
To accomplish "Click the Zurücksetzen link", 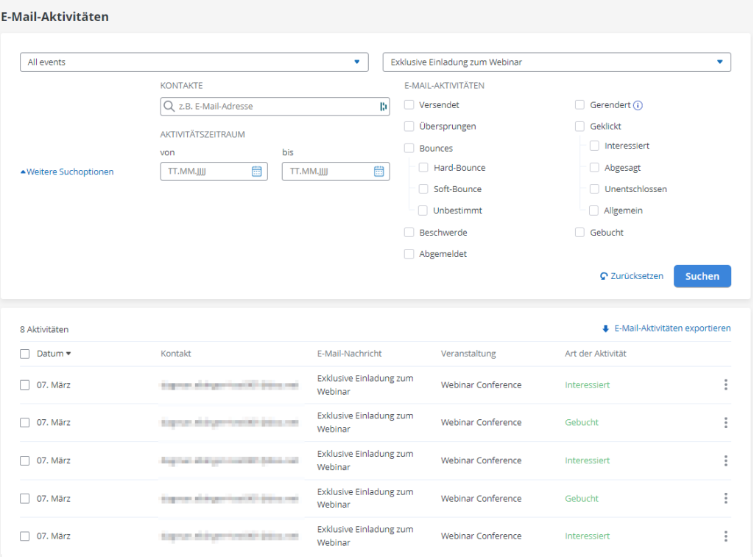I will click(637, 276).
